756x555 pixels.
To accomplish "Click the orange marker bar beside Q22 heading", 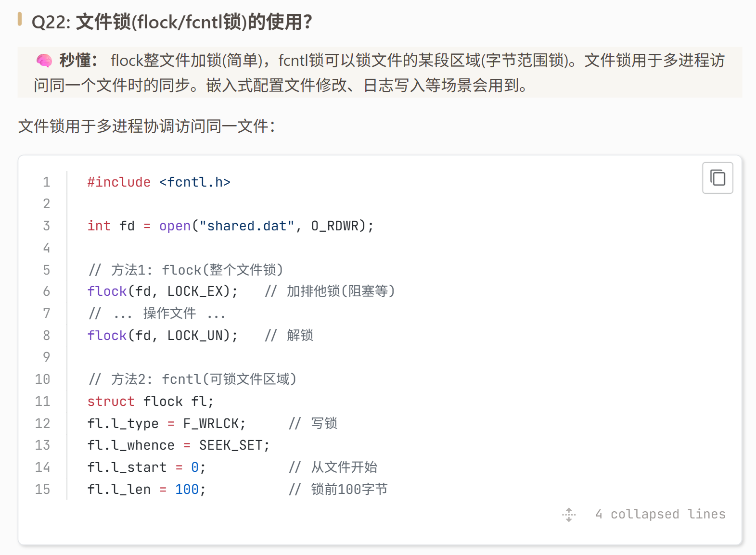I will (x=20, y=19).
